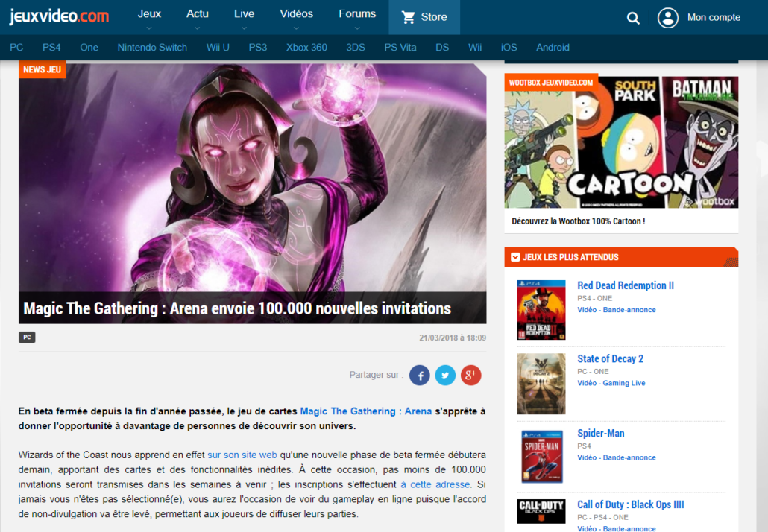Open the Live menu

[x=244, y=14]
